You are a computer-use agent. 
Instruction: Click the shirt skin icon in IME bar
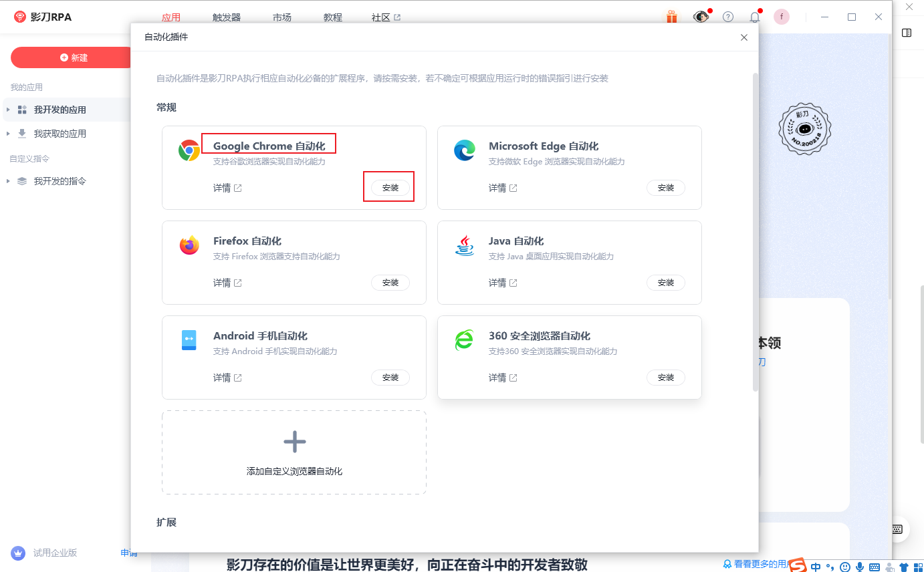[x=904, y=567]
